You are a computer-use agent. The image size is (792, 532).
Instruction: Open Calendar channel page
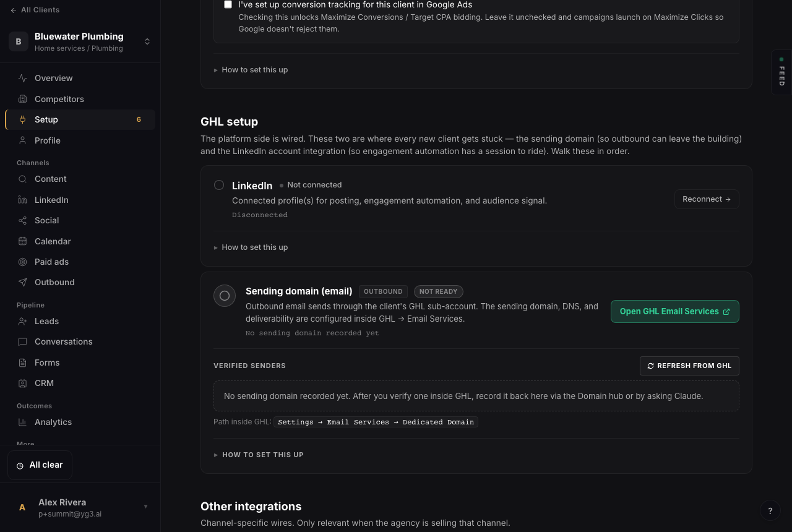point(80,241)
